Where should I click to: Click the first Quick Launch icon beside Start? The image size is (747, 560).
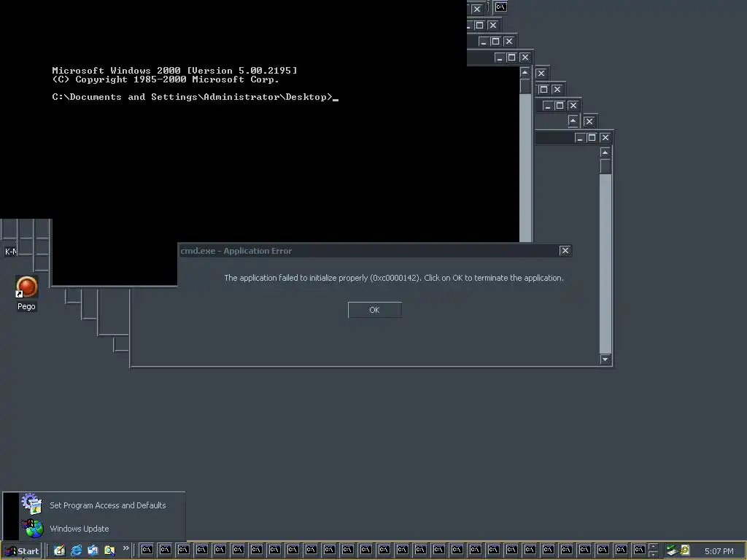[x=59, y=551]
